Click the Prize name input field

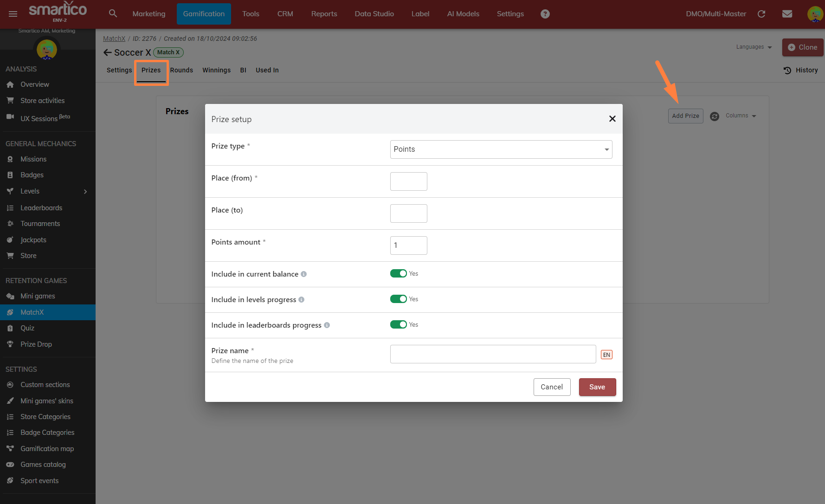493,354
